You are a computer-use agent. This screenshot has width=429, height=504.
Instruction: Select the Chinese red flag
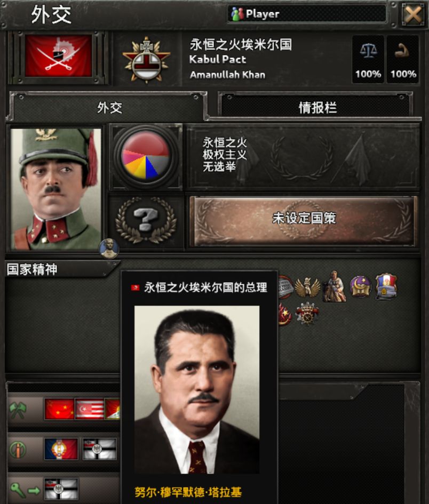59,409
